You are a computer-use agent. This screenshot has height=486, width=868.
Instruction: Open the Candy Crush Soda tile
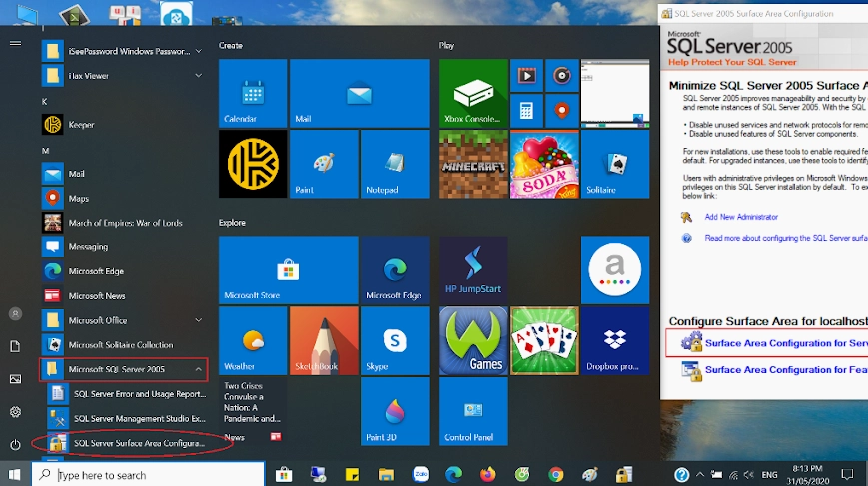point(544,164)
